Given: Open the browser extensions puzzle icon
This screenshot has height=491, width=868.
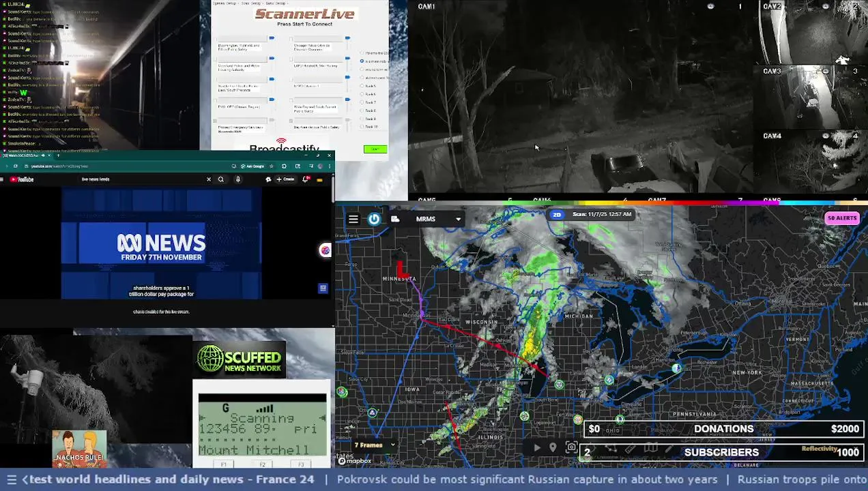Looking at the screenshot, I should [284, 166].
